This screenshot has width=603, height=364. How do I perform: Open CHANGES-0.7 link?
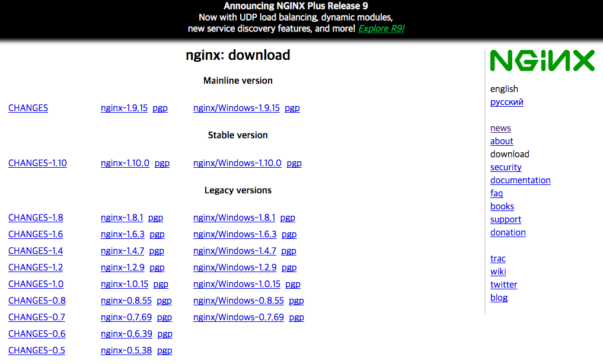click(37, 317)
